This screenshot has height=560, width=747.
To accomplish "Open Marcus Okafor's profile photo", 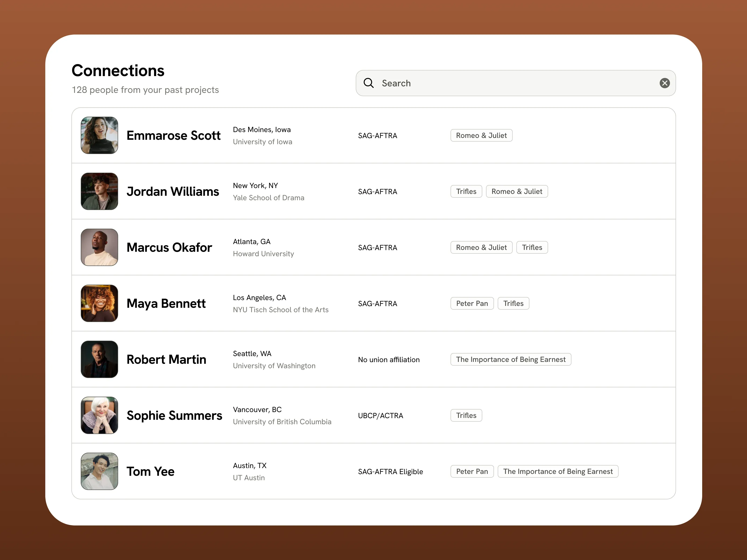I will coord(99,247).
